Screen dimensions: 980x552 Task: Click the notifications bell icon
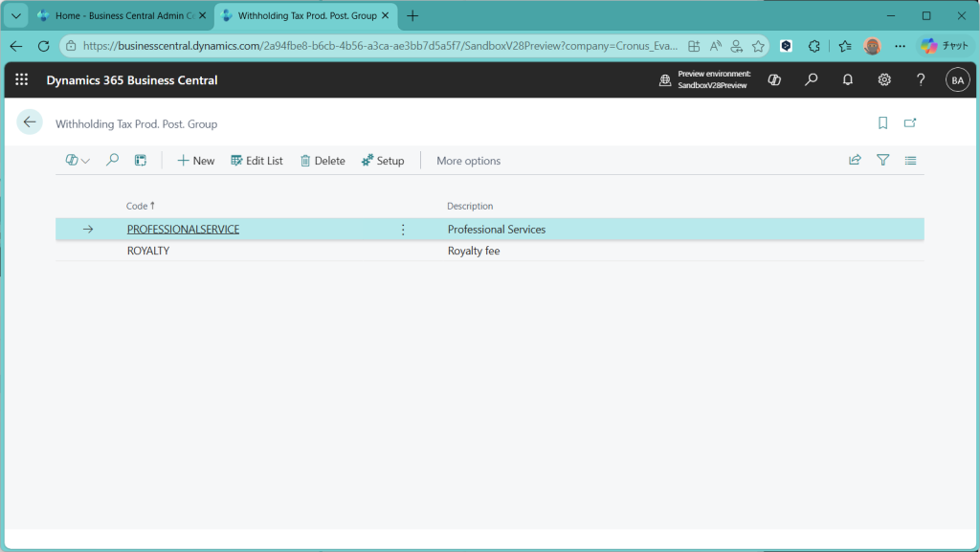pyautogui.click(x=848, y=80)
